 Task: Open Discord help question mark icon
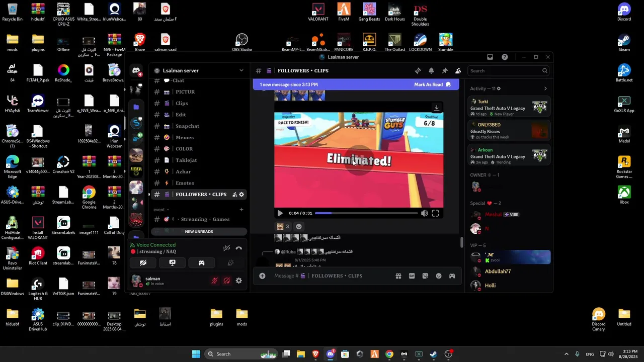pos(505,57)
